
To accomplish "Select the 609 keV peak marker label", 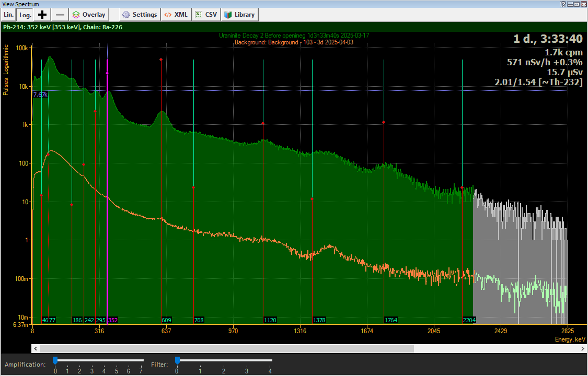I will [x=167, y=320].
